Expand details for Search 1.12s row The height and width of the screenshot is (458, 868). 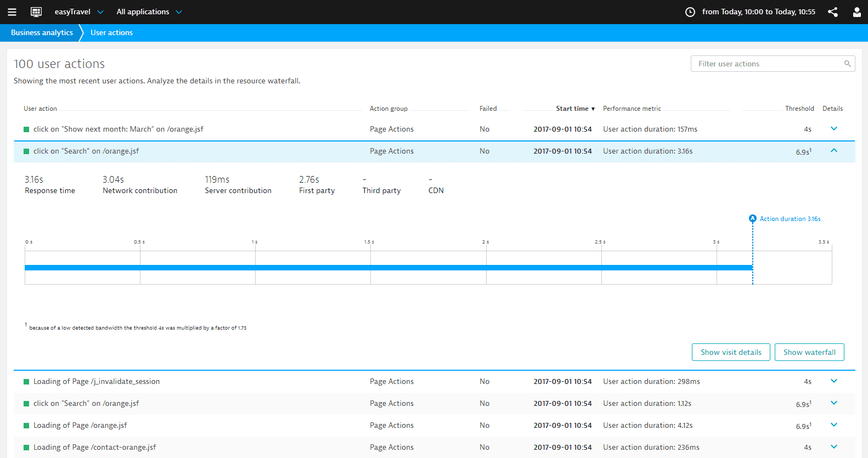834,403
